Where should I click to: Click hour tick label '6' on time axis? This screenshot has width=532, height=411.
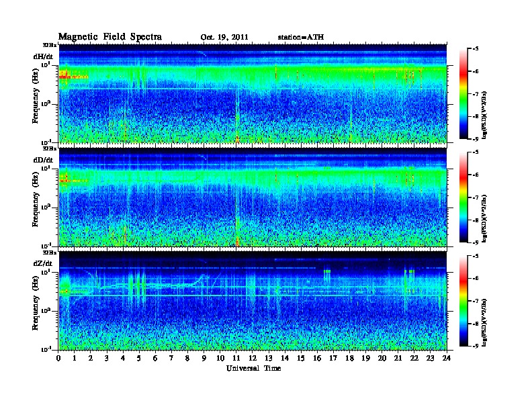pos(155,358)
